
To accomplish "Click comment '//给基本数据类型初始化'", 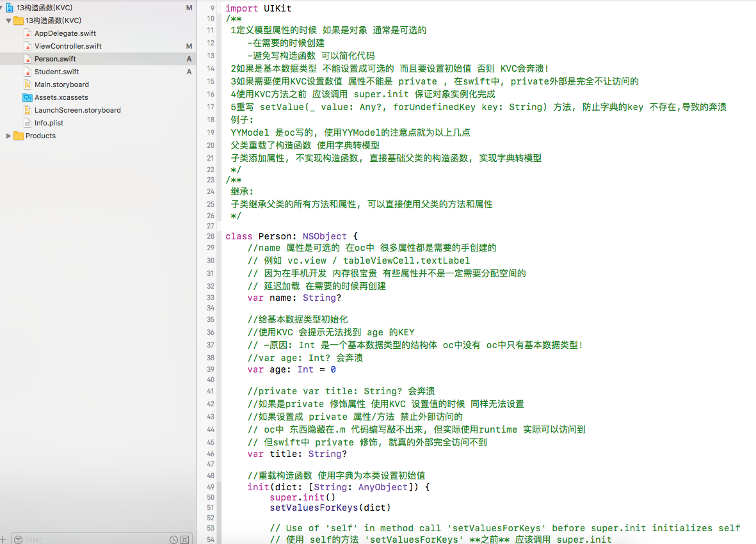I will [298, 319].
